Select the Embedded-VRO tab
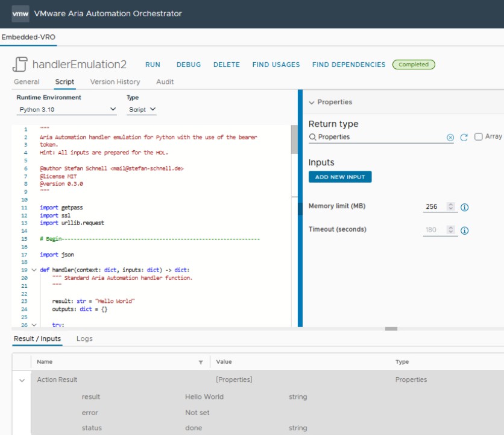Screen dimensions: 504x435 [28, 37]
